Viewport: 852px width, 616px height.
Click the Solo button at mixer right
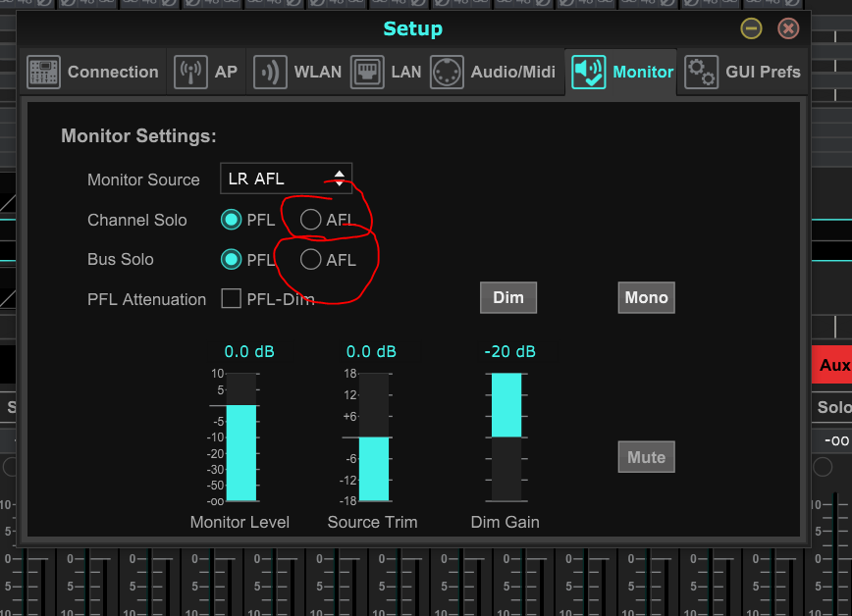pos(832,407)
